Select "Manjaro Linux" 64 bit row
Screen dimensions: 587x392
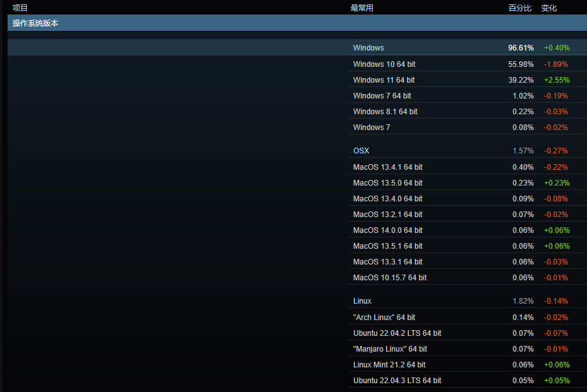tap(468, 348)
